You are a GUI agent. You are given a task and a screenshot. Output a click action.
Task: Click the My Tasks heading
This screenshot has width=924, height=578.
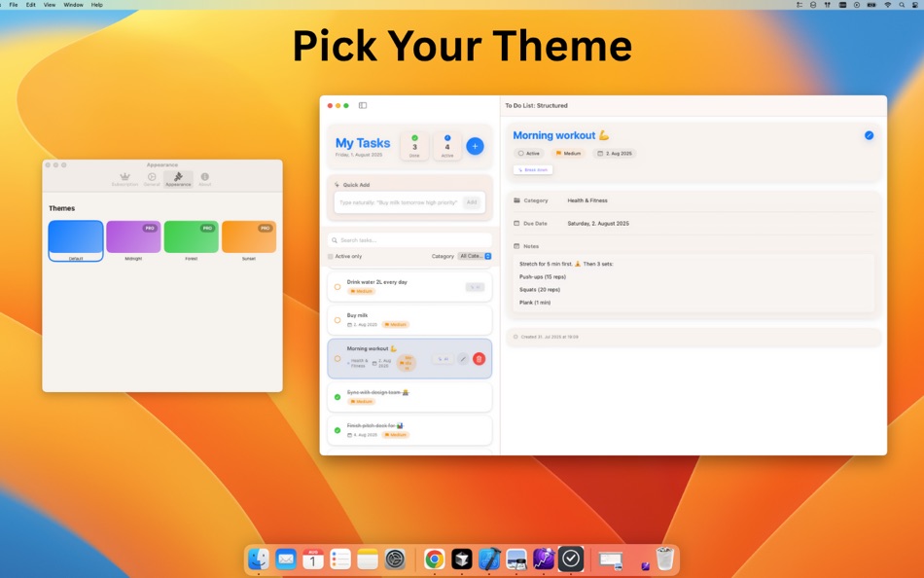click(363, 143)
